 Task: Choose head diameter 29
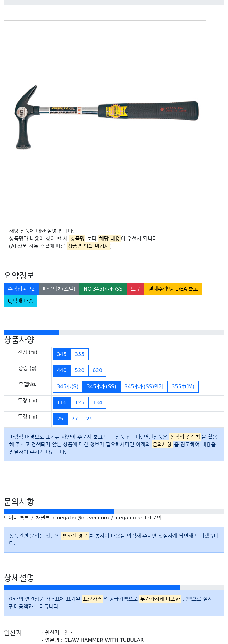[90, 419]
